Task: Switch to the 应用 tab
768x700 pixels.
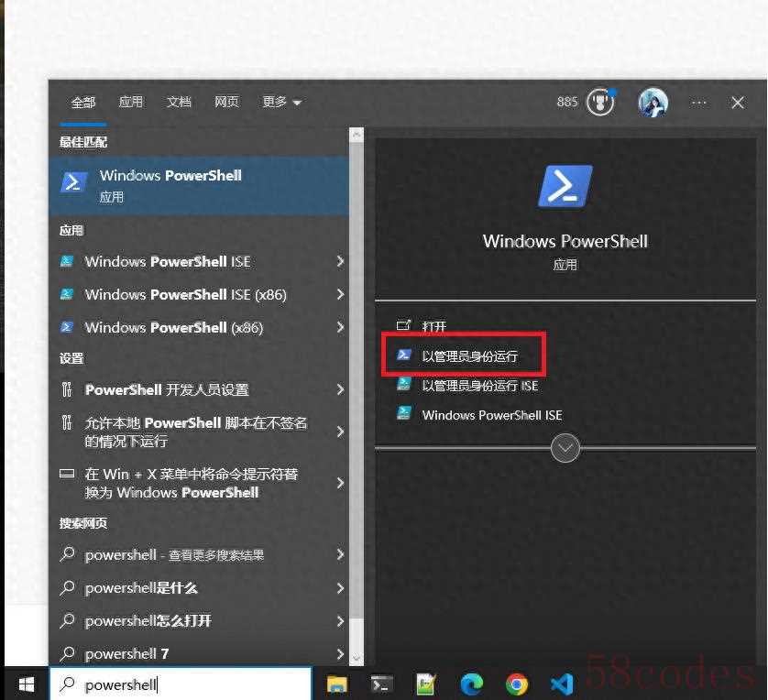Action: pyautogui.click(x=131, y=102)
